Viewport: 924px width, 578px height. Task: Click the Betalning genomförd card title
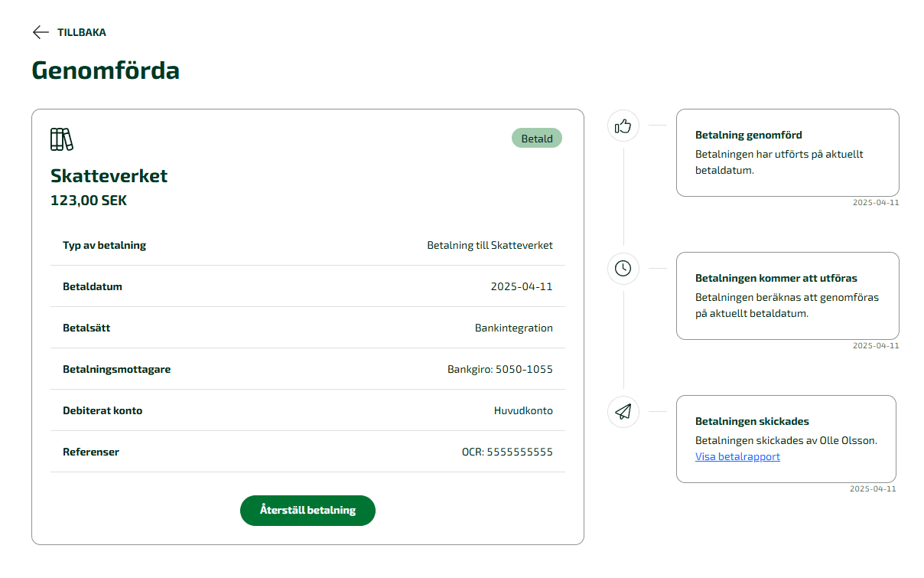(749, 135)
